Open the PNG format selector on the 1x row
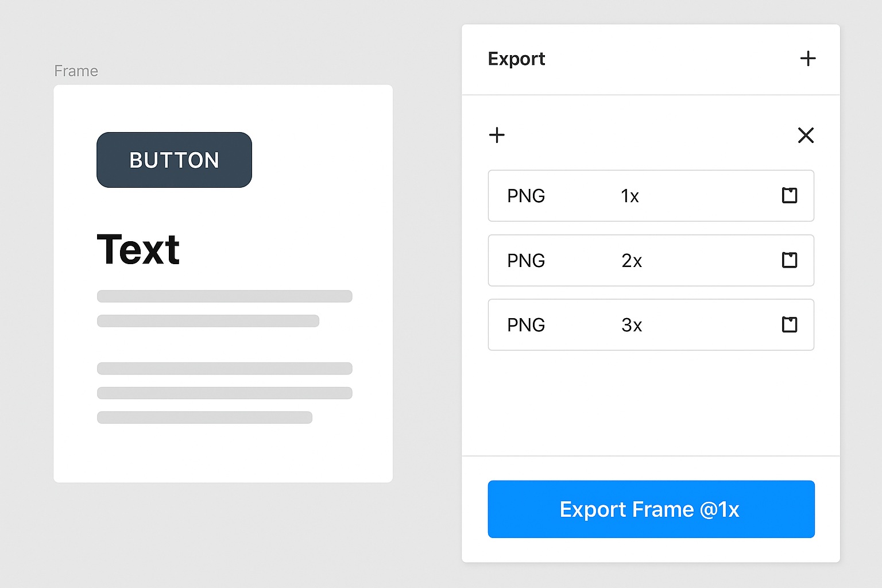Viewport: 882px width, 588px height. 526,196
